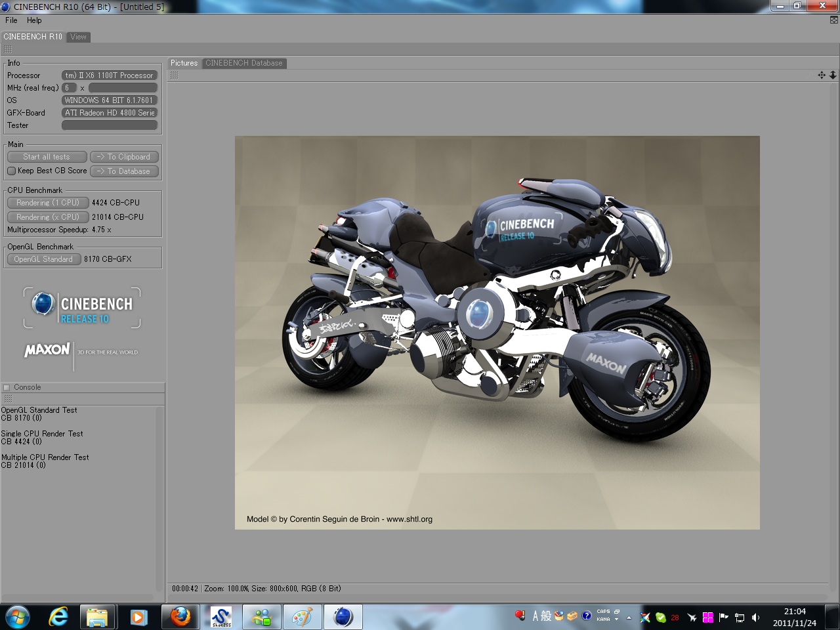Open the Help menu
Image resolution: width=840 pixels, height=630 pixels.
(34, 20)
